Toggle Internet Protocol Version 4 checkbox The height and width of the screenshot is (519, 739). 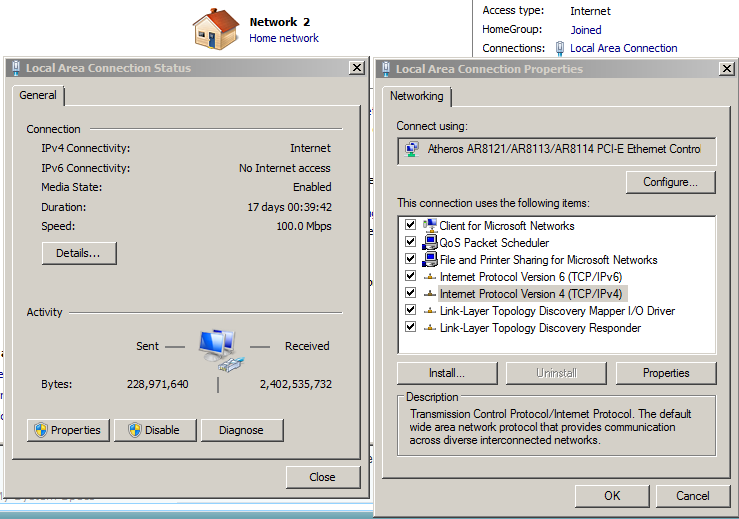click(x=411, y=293)
